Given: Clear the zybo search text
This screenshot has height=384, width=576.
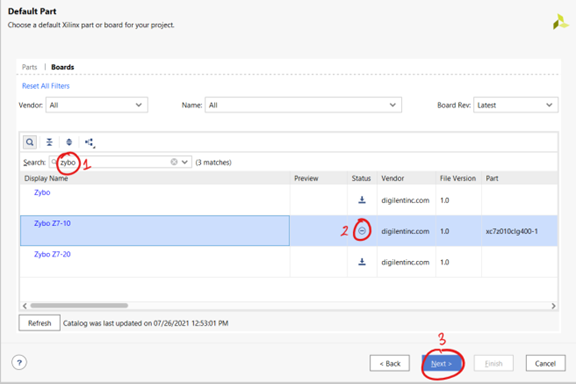Looking at the screenshot, I should (174, 162).
